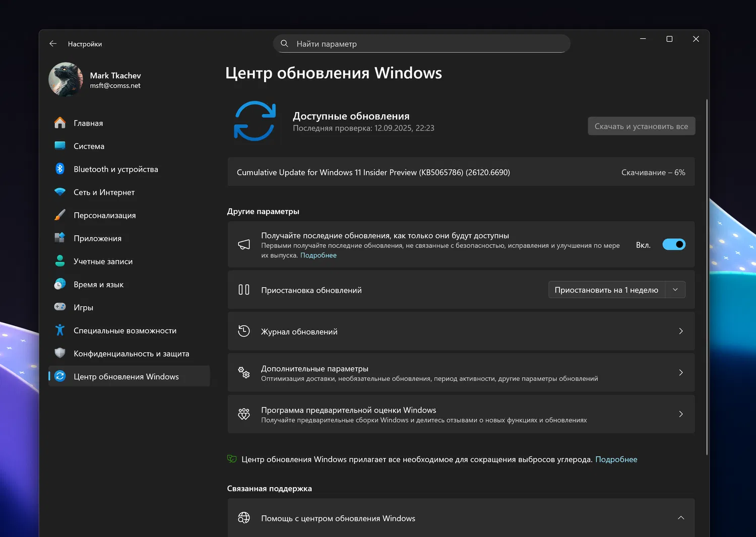Open the Система settings section
This screenshot has height=537, width=756.
pos(89,146)
